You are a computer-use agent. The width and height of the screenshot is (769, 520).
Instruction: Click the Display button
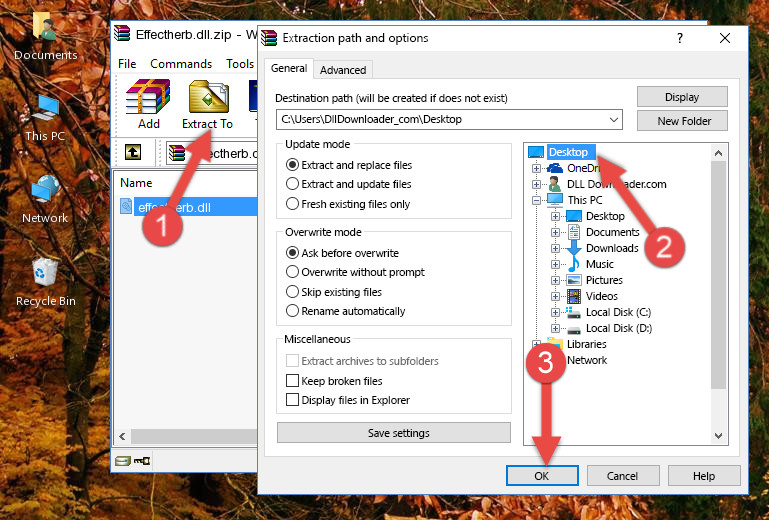click(x=682, y=97)
